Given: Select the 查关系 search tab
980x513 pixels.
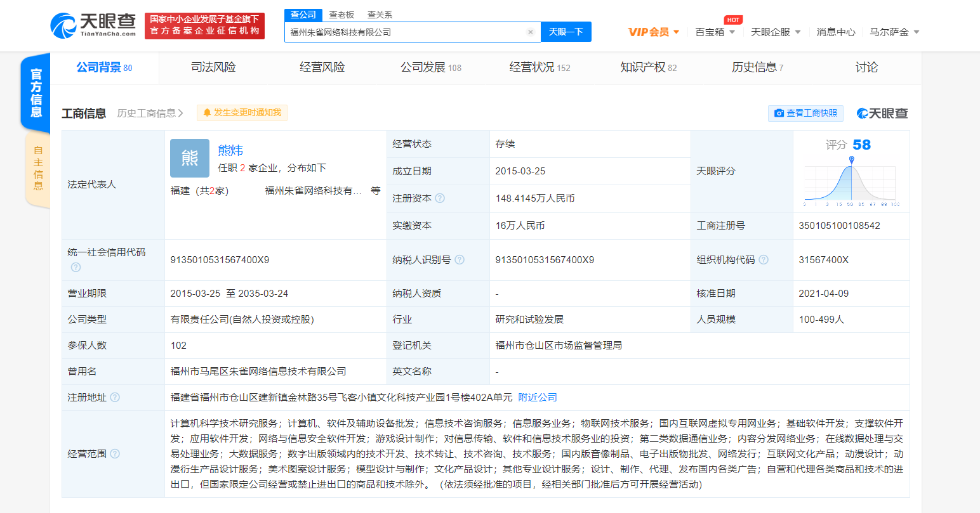Looking at the screenshot, I should click(x=380, y=15).
